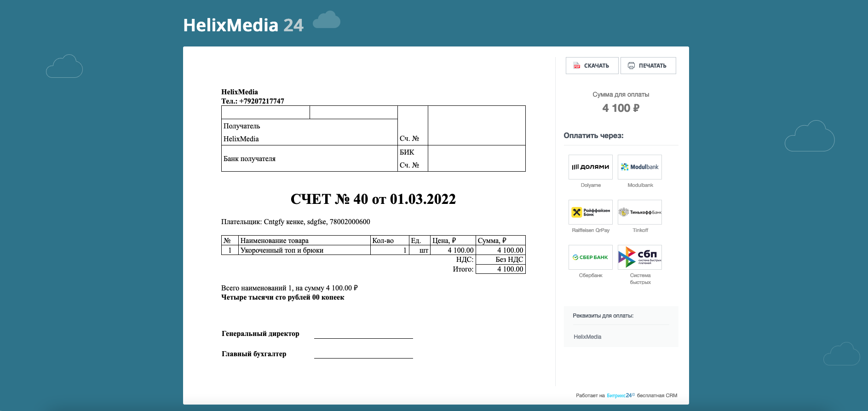
Task: Pick the Tinkoff bank payment icon
Action: [x=639, y=212]
